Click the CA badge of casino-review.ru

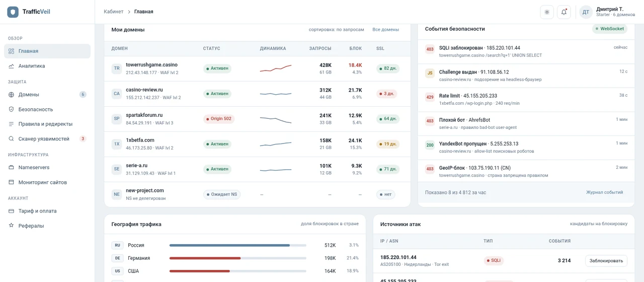pyautogui.click(x=117, y=94)
